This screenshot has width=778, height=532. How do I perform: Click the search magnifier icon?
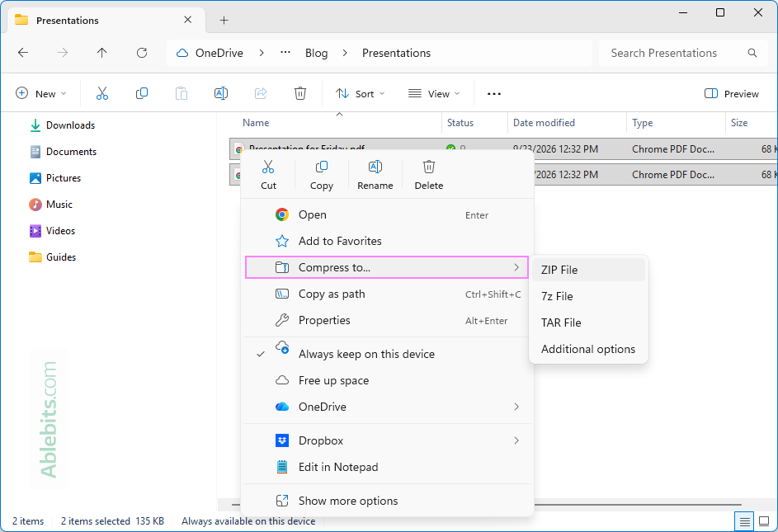pos(752,53)
